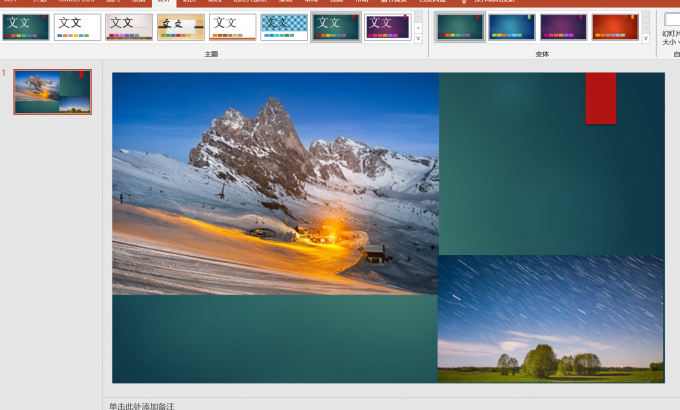This screenshot has height=410, width=680.
Task: Click variants gallery row-up arrow
Action: point(646,17)
